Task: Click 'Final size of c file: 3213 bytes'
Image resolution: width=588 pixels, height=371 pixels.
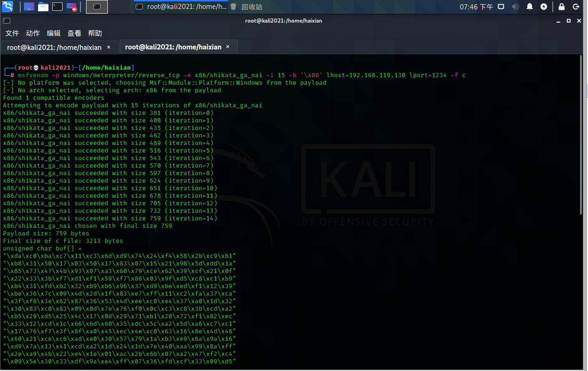Action: (x=63, y=241)
